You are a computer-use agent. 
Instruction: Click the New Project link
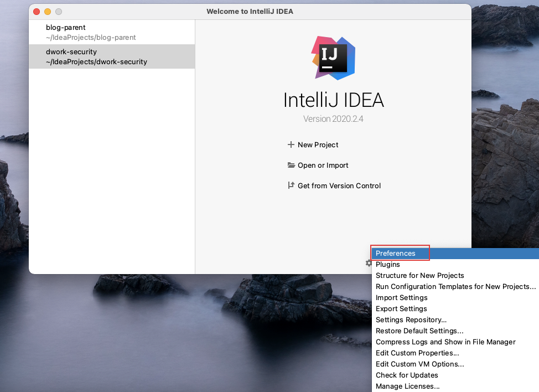[x=318, y=145]
